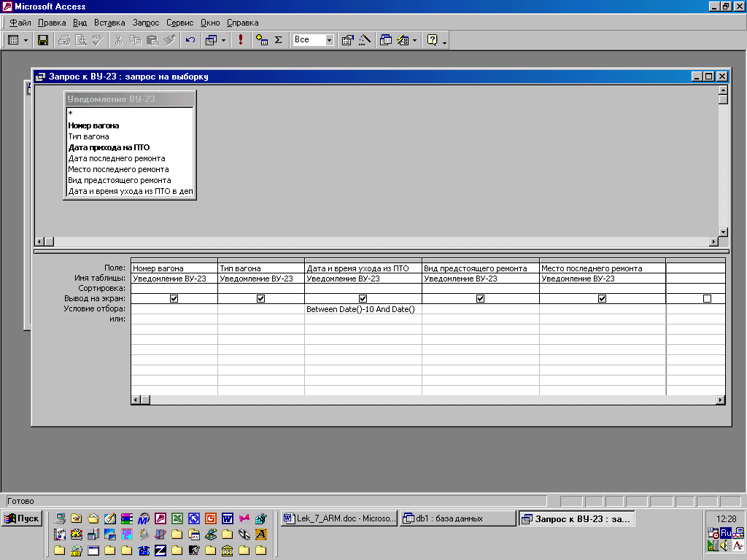Select the Format Painter brush icon
The width and height of the screenshot is (747, 560).
coord(169,41)
